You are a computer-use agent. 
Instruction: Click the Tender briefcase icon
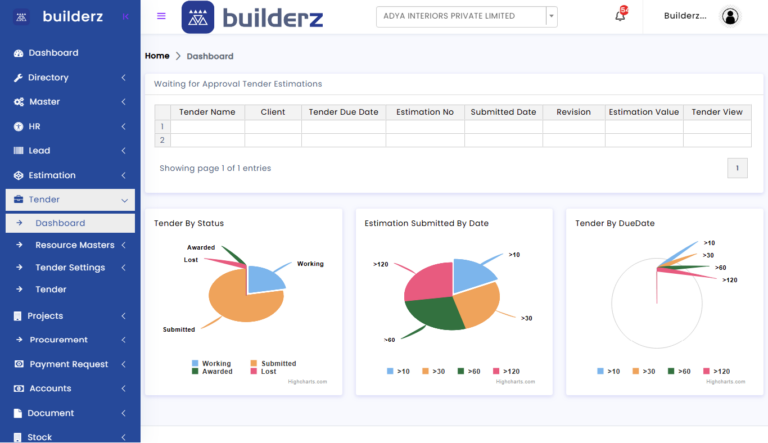[x=19, y=199]
